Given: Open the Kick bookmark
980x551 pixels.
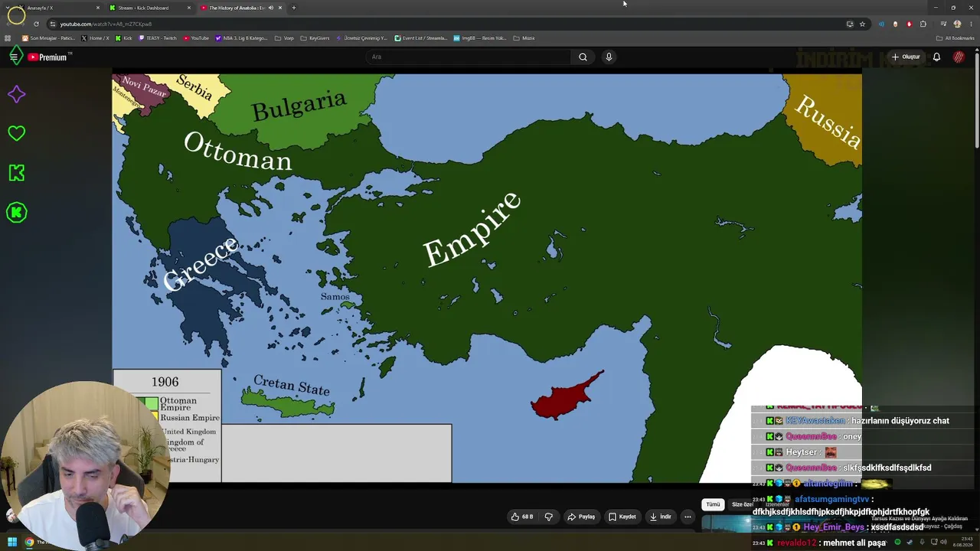Looking at the screenshot, I should (x=124, y=38).
